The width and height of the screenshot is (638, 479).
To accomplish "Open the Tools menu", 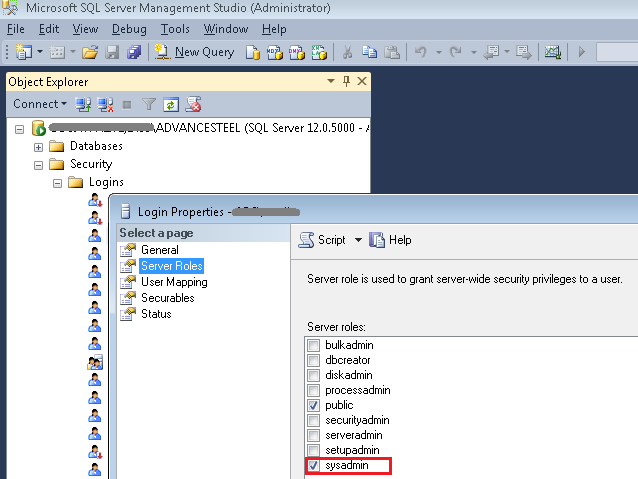I will tap(175, 29).
